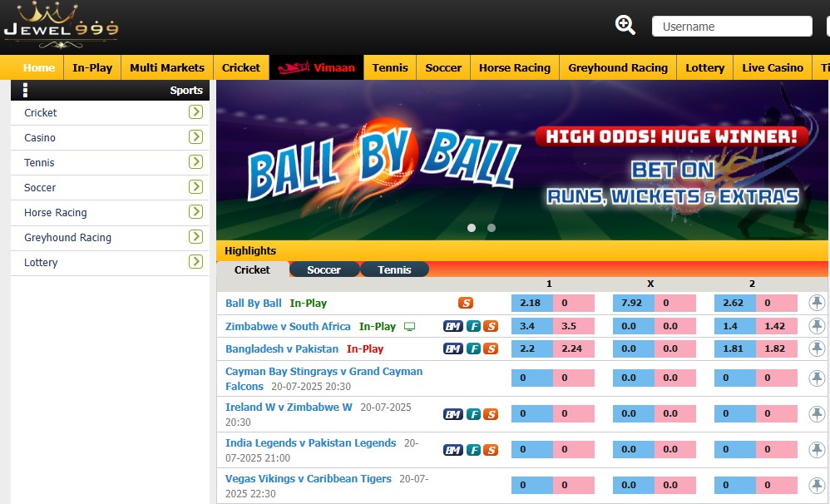Image resolution: width=830 pixels, height=504 pixels.
Task: Pin the Bangladesh v Pakistan match
Action: click(x=817, y=348)
